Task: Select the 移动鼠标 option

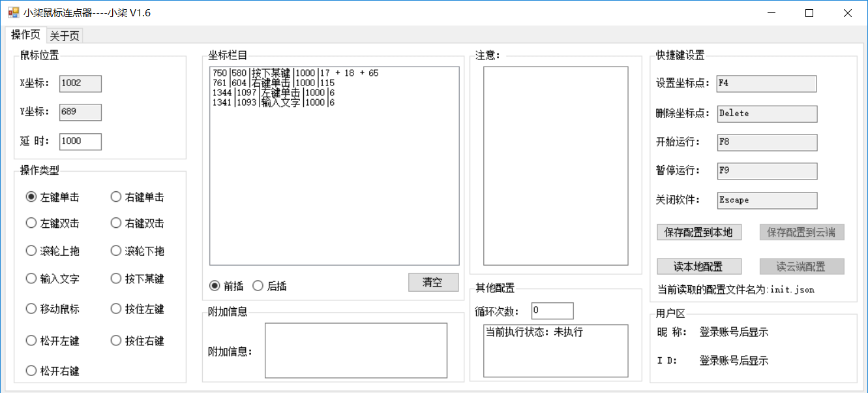Action: pyautogui.click(x=31, y=308)
